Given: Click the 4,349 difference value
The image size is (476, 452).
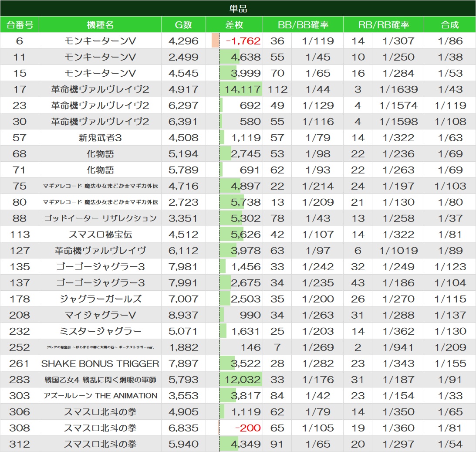Looking at the screenshot, I should [x=246, y=444].
